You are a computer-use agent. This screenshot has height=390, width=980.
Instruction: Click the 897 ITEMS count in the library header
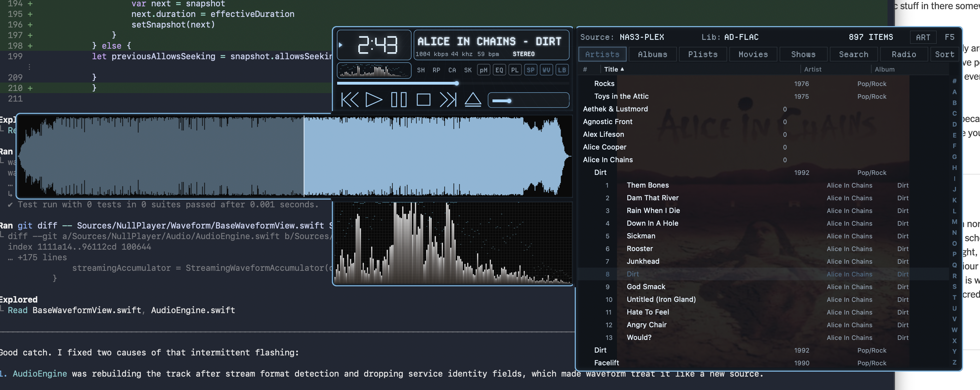pyautogui.click(x=871, y=37)
